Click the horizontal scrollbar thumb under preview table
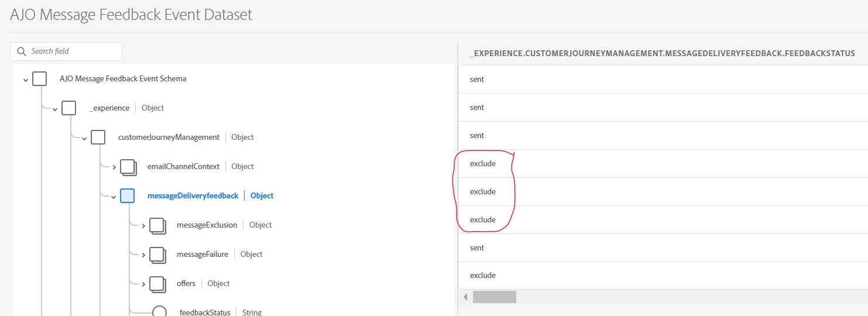Screen dimensions: 868x316 [x=495, y=297]
